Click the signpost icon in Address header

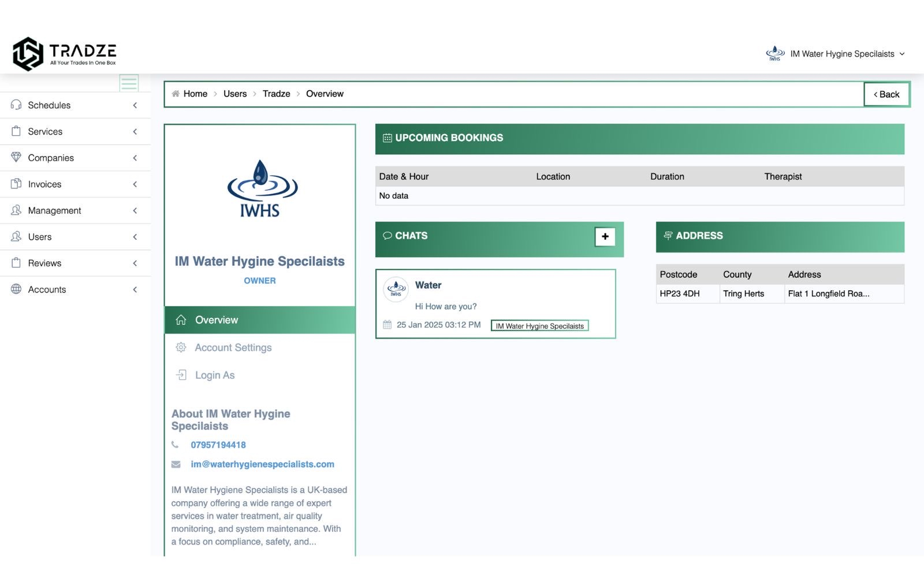pyautogui.click(x=668, y=235)
